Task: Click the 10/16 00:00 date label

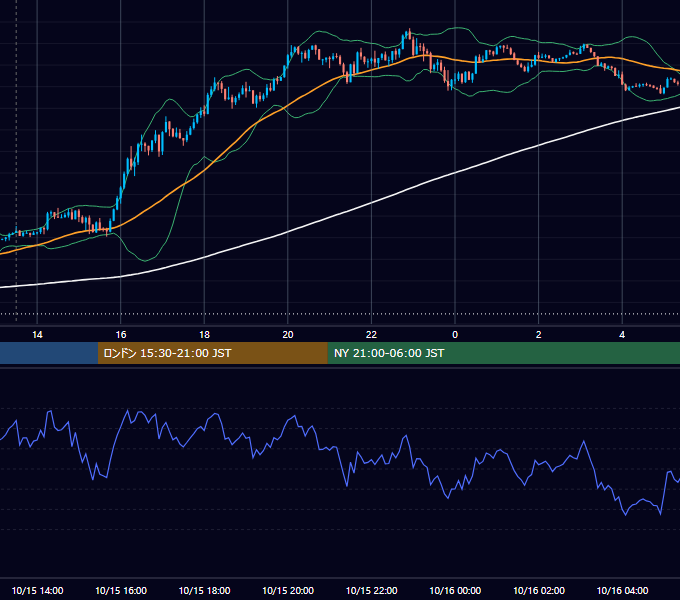Action: point(455,590)
